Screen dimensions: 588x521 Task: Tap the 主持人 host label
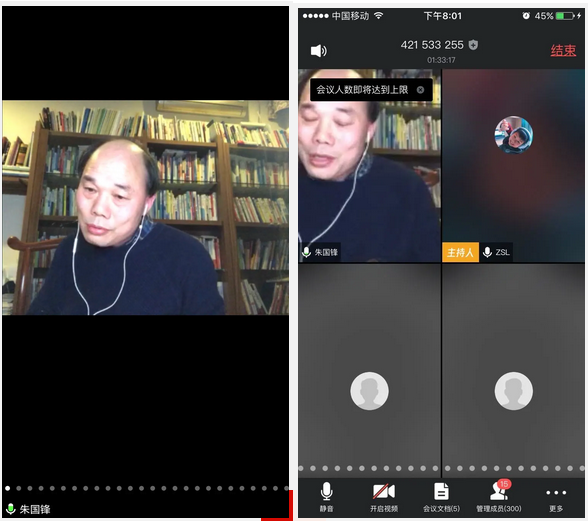click(460, 252)
